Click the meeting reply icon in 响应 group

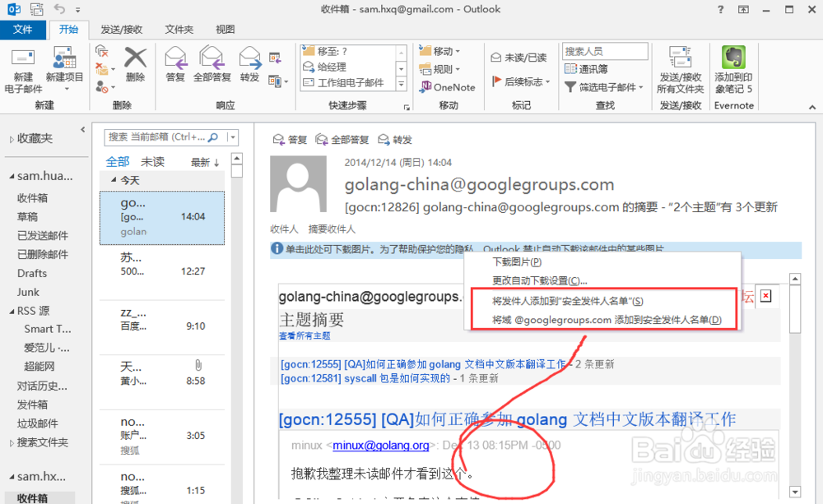pyautogui.click(x=275, y=58)
